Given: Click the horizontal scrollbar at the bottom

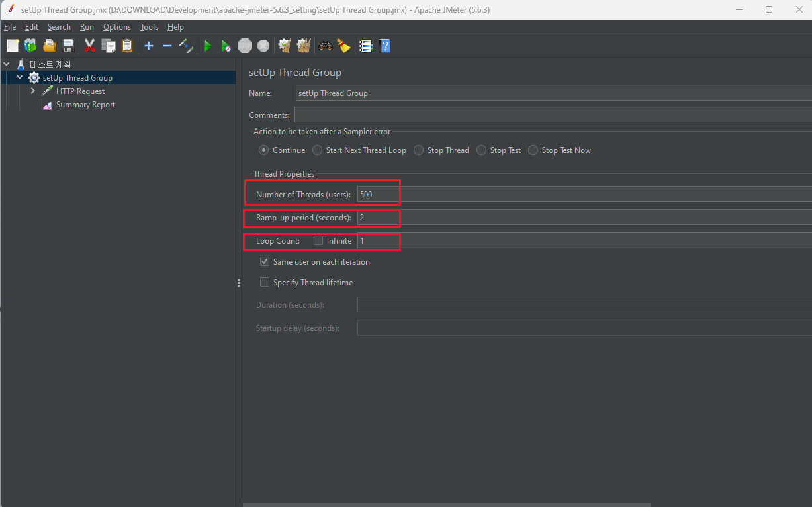Looking at the screenshot, I should coord(447,504).
